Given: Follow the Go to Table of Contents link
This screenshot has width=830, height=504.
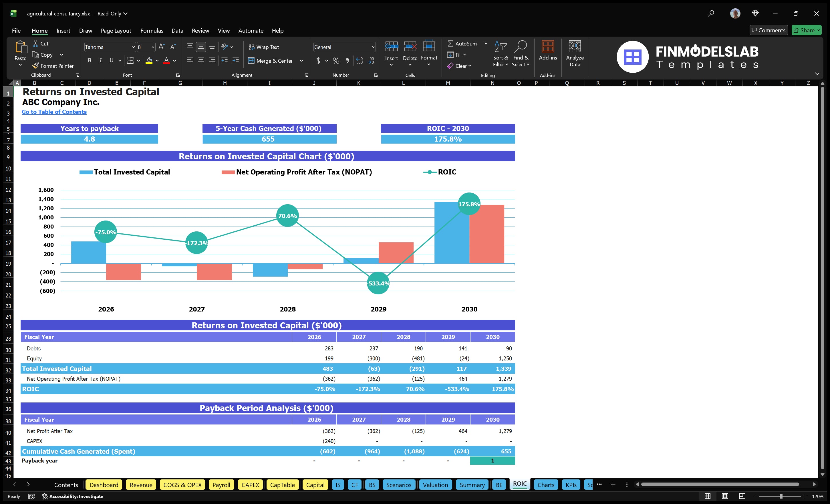Looking at the screenshot, I should (54, 112).
